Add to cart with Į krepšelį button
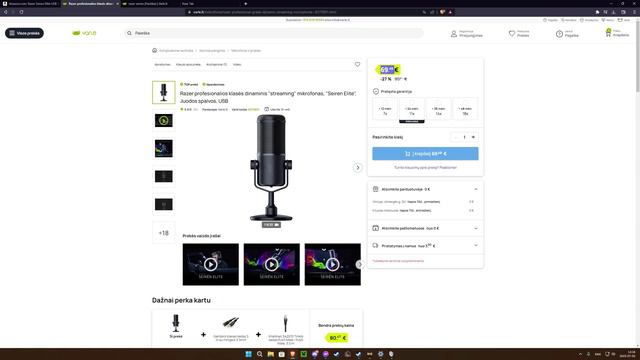This screenshot has height=360, width=640. point(425,154)
